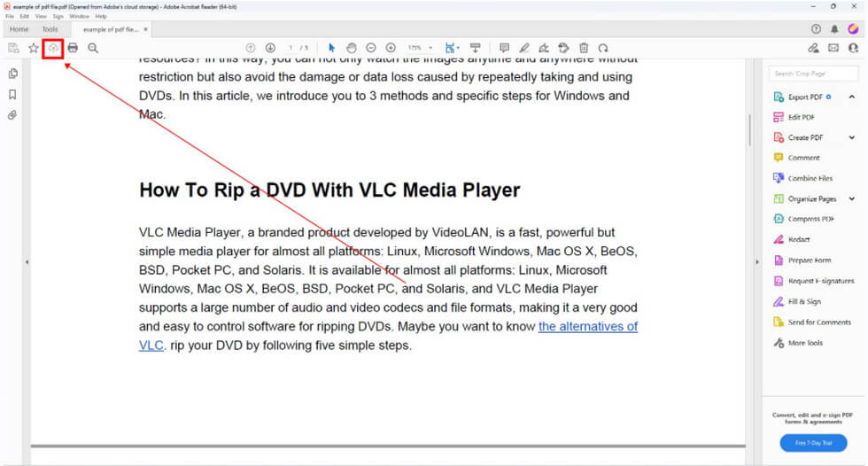Screen dimensions: 868x466
Task: Click the tools search field
Action: click(813, 74)
